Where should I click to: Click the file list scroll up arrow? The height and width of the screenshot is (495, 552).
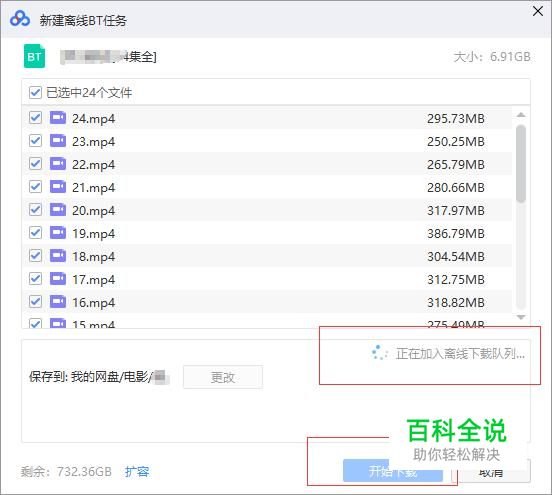pyautogui.click(x=521, y=115)
